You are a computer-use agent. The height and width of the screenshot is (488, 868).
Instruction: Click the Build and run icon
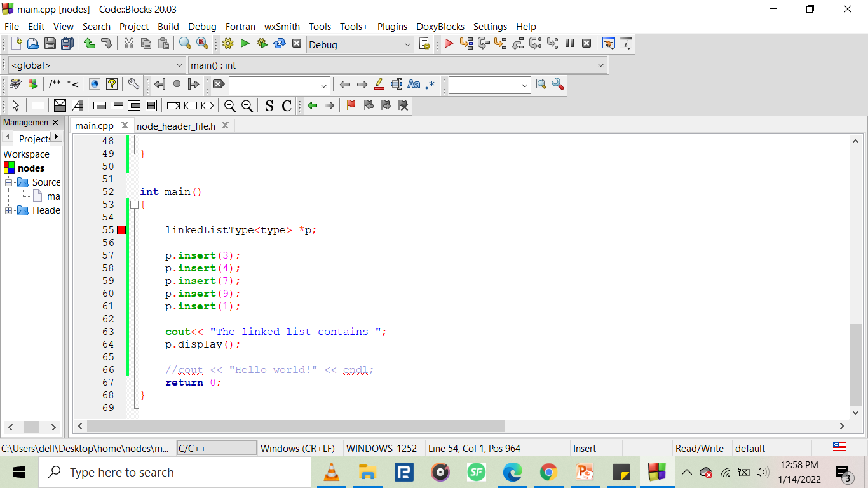(262, 44)
